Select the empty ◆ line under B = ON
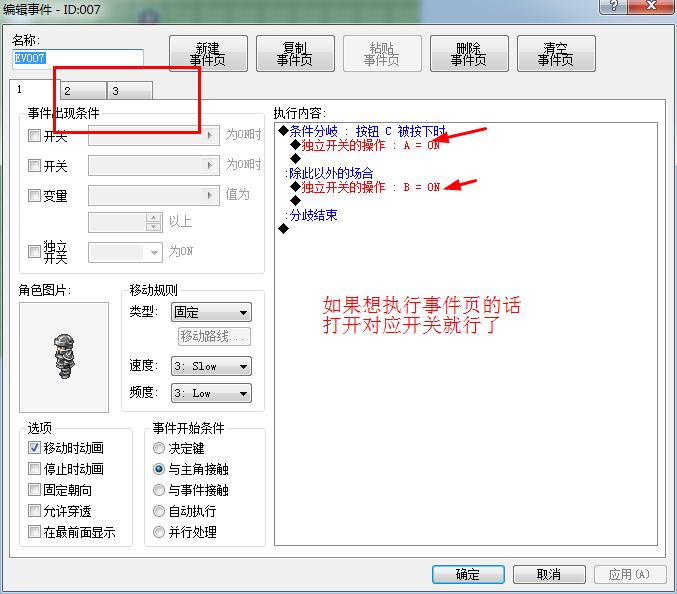The width and height of the screenshot is (677, 594). coord(296,201)
